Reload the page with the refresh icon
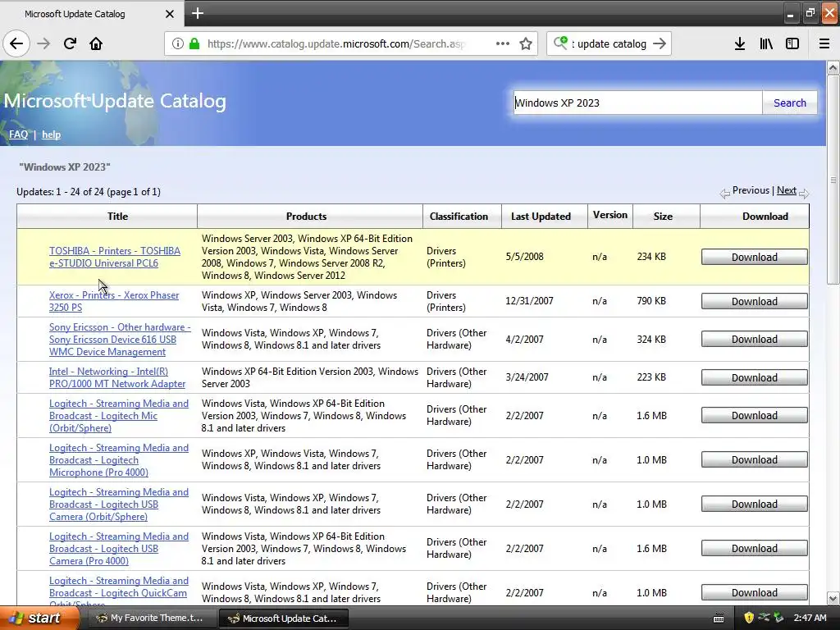 click(70, 43)
